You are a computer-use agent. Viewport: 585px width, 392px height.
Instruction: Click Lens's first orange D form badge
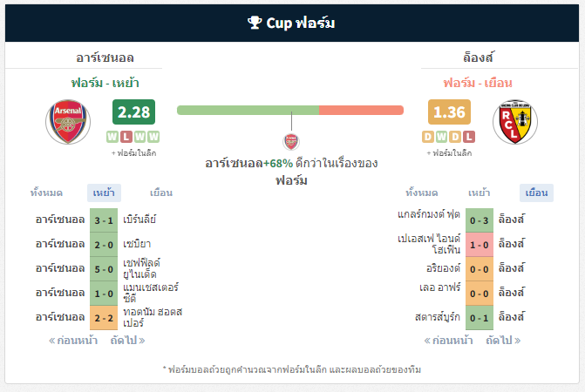[x=428, y=137]
